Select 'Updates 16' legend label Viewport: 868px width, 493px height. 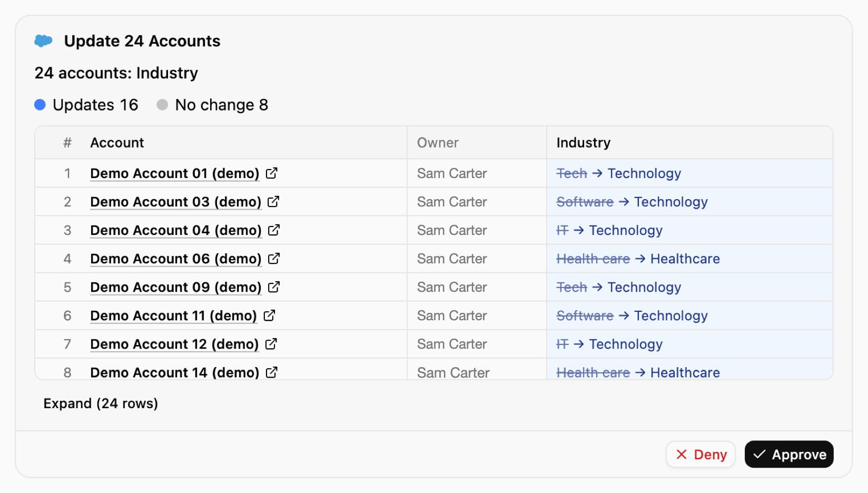coord(95,105)
